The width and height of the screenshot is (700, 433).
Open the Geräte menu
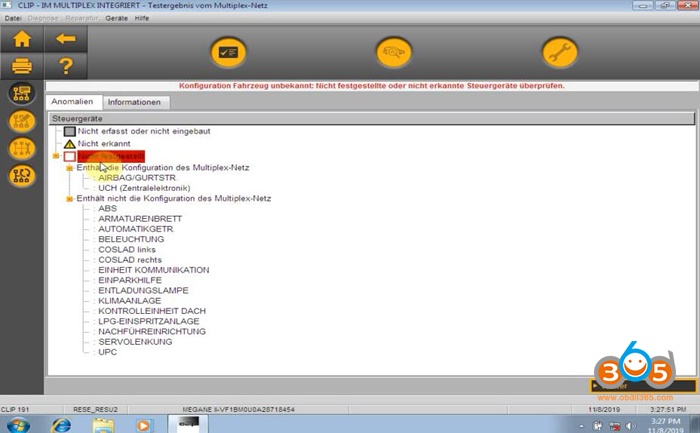click(x=117, y=18)
